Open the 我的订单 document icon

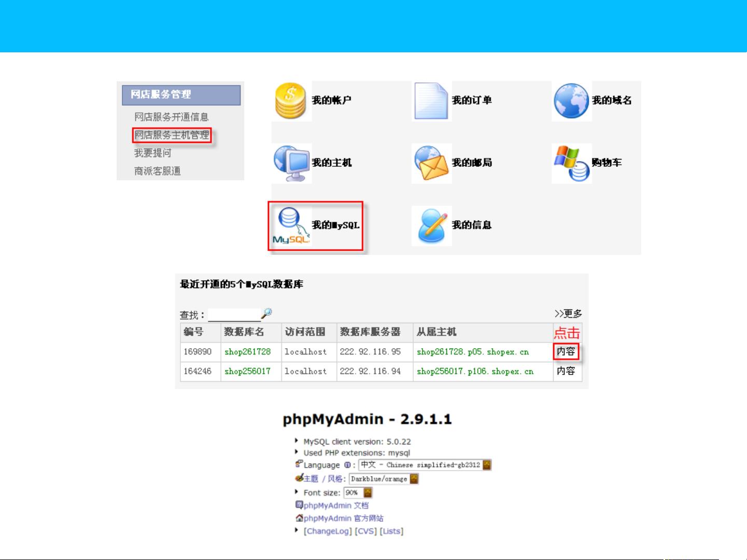(431, 101)
